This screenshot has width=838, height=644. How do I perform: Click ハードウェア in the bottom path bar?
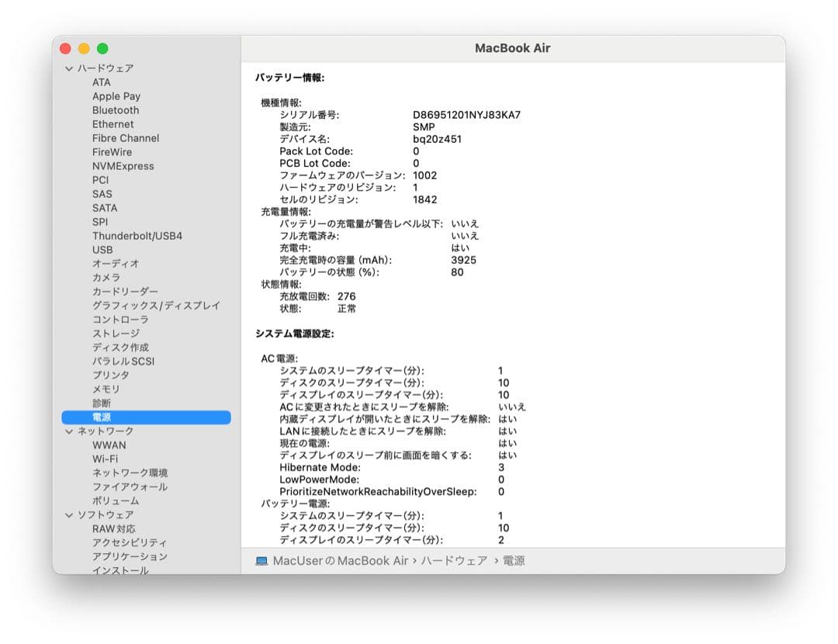tap(455, 560)
